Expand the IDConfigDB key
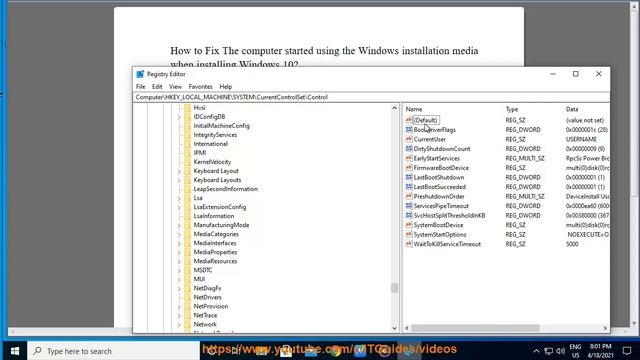 pos(179,117)
